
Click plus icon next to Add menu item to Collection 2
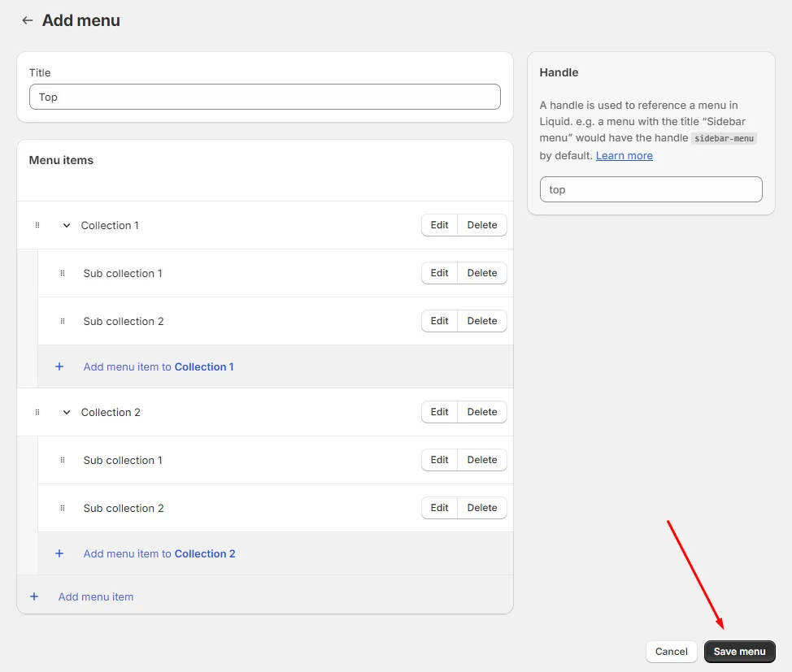pyautogui.click(x=59, y=553)
